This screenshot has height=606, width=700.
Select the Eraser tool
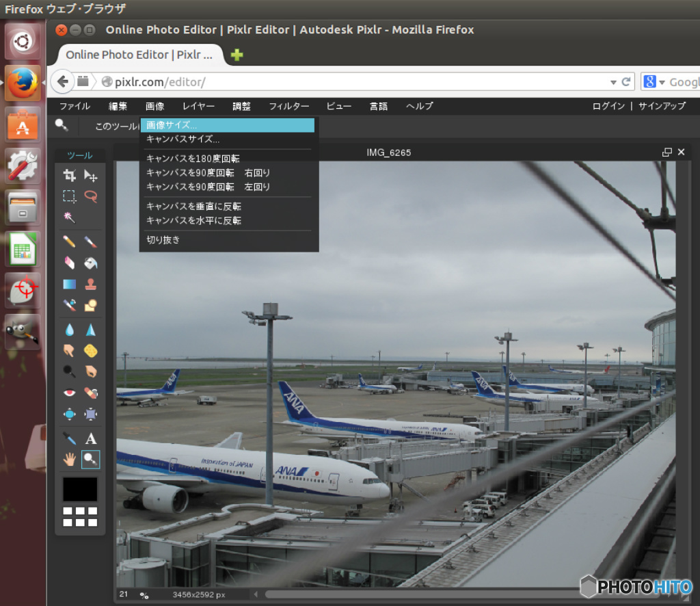[69, 263]
